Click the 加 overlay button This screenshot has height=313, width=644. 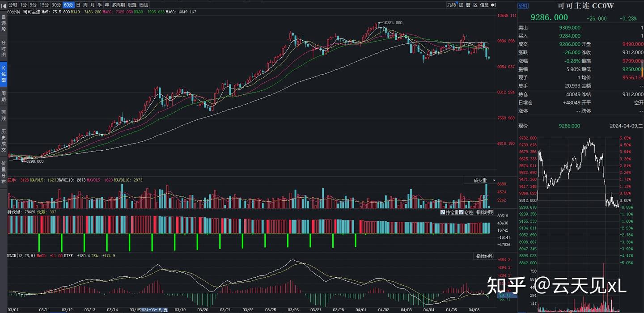461,5
